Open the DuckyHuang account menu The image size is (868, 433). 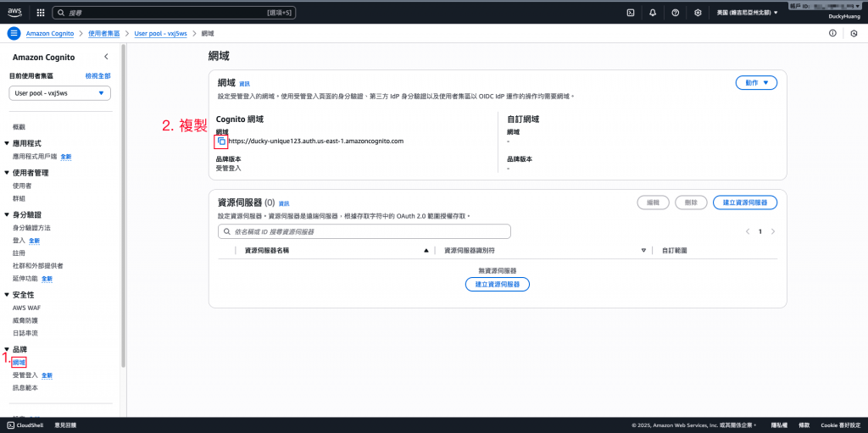point(843,17)
